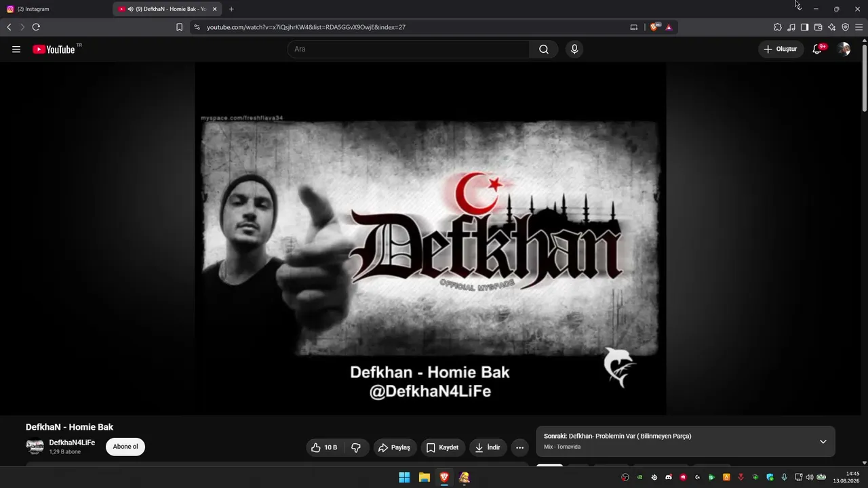Bookmark this page in address bar
Viewport: 868px width, 488px height.
pyautogui.click(x=179, y=27)
